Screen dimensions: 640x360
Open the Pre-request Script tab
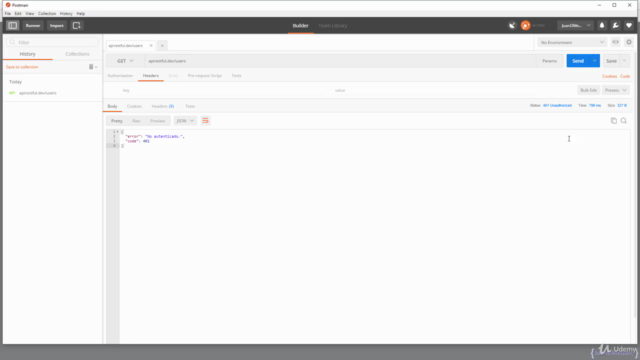pos(204,76)
